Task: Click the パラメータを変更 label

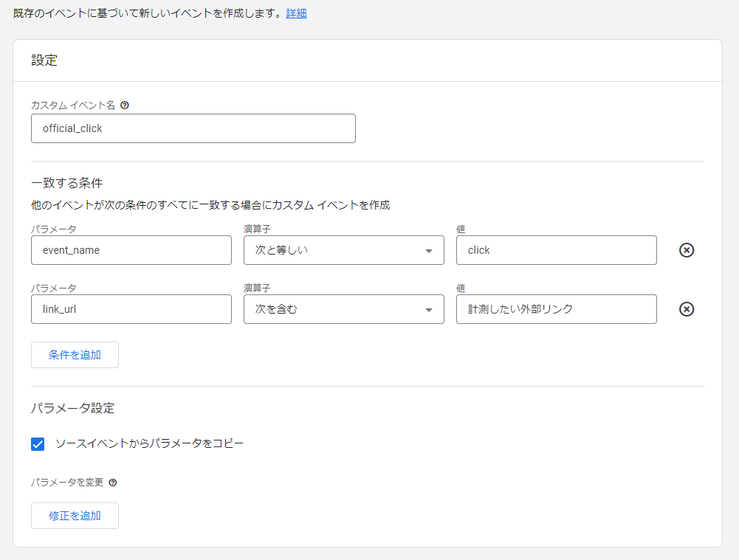Action: pyautogui.click(x=67, y=482)
